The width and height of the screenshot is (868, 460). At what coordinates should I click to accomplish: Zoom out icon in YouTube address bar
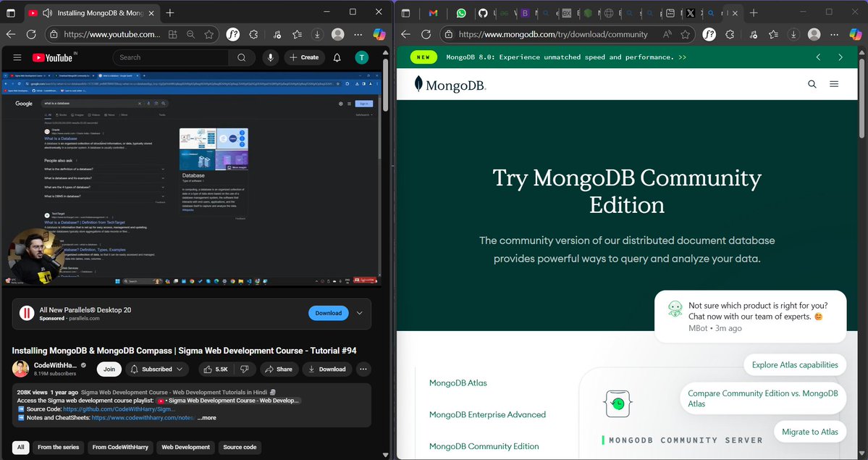coord(191,34)
